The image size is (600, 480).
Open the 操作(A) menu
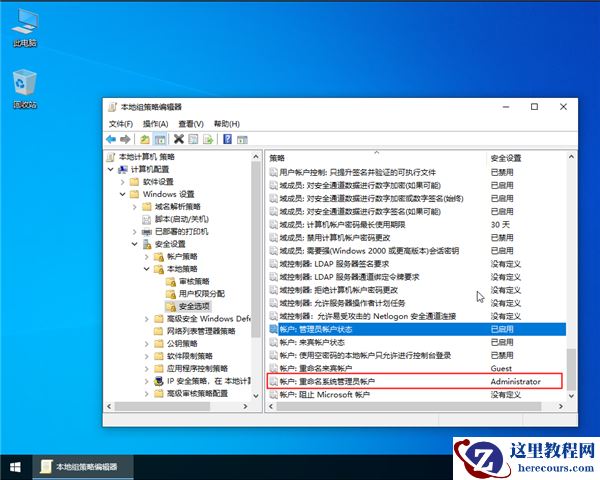155,124
